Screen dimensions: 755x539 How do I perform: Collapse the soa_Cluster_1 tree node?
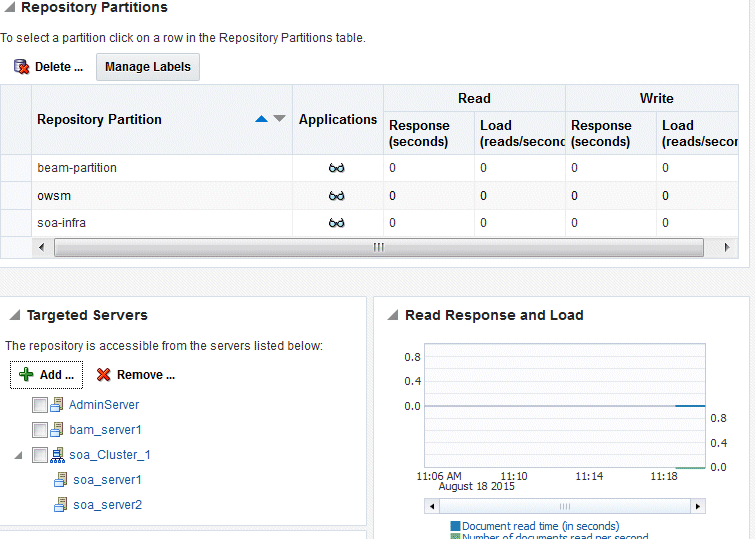pyautogui.click(x=19, y=455)
